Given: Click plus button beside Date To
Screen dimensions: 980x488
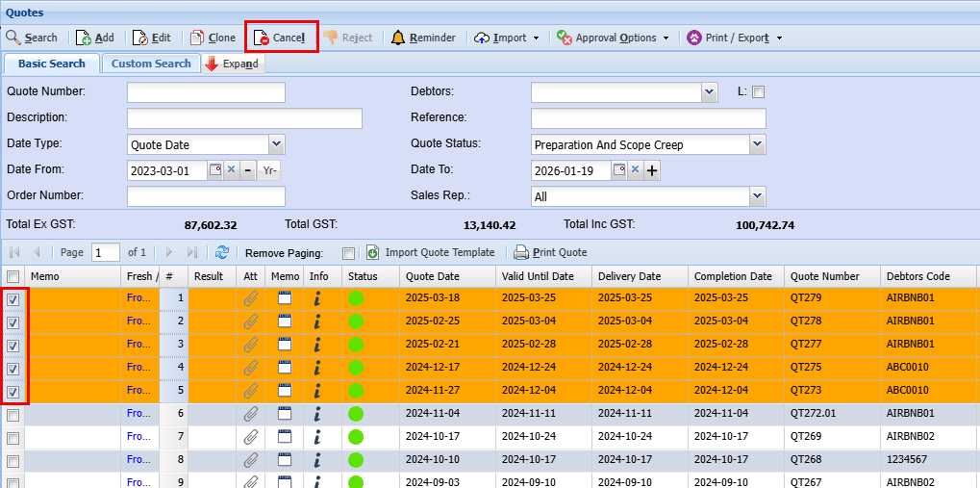Looking at the screenshot, I should click(x=651, y=170).
